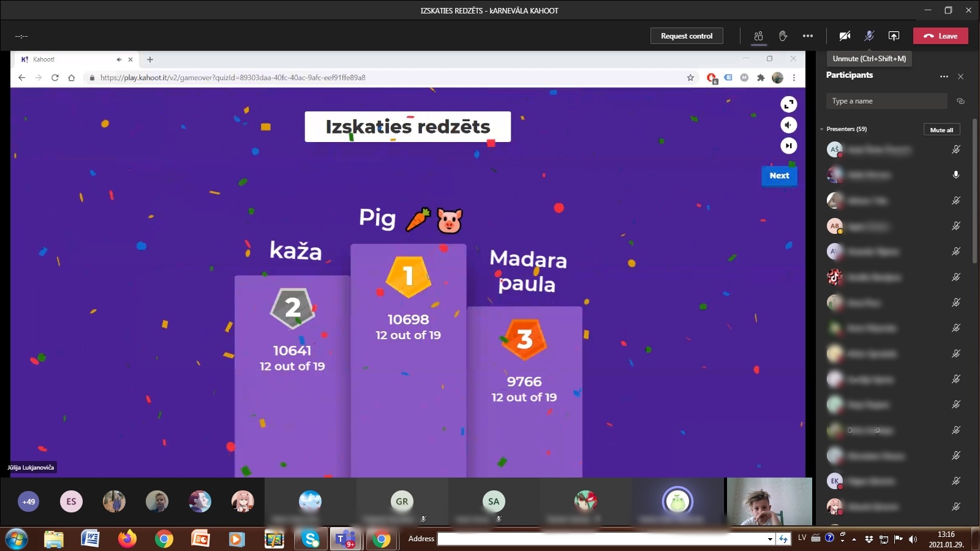Click the share content icon

click(894, 36)
